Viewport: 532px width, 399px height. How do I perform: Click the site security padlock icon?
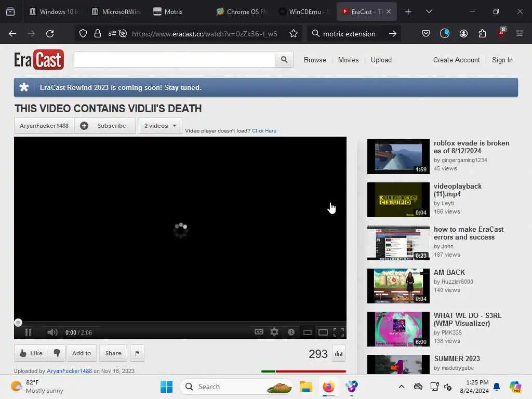97,33
